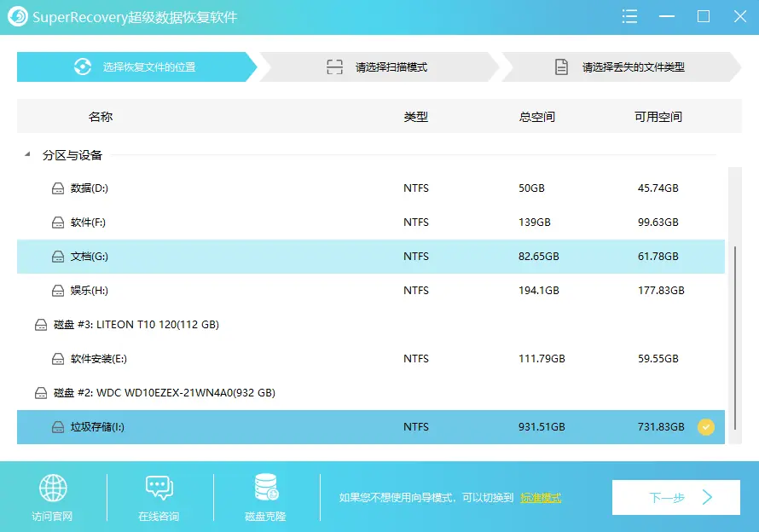Screen dimensions: 759x532
Task: Click the 名称 column header
Action: [x=101, y=117]
